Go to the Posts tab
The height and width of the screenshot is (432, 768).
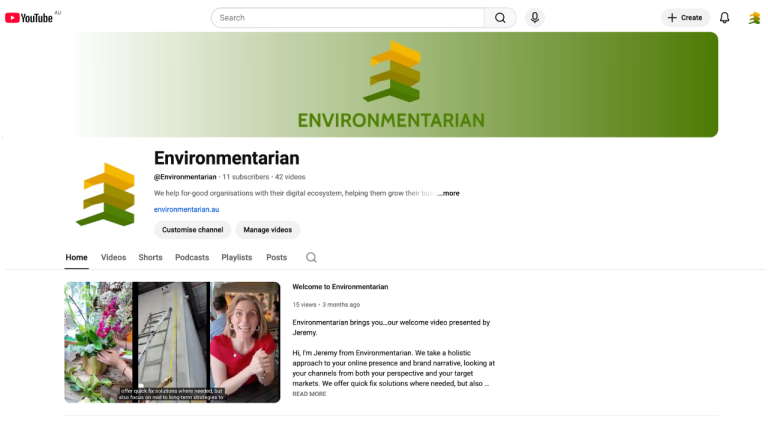pos(277,257)
